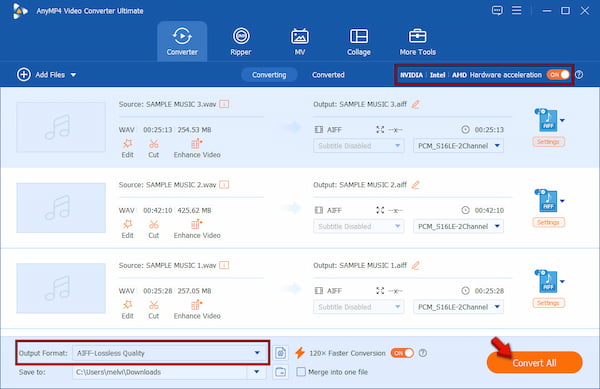Image resolution: width=600 pixels, height=389 pixels.
Task: Click info icon for SAMPLE MUSIC 3.wav source
Action: point(224,104)
